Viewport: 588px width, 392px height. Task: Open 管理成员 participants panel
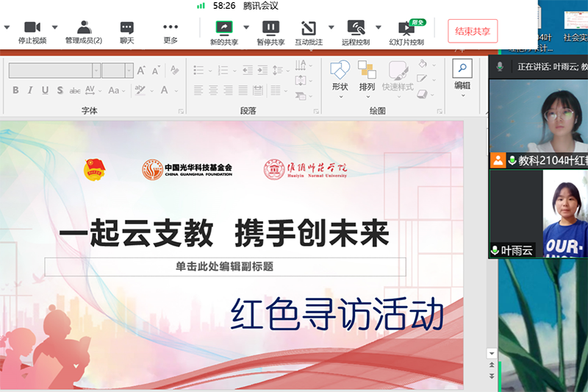click(x=84, y=28)
